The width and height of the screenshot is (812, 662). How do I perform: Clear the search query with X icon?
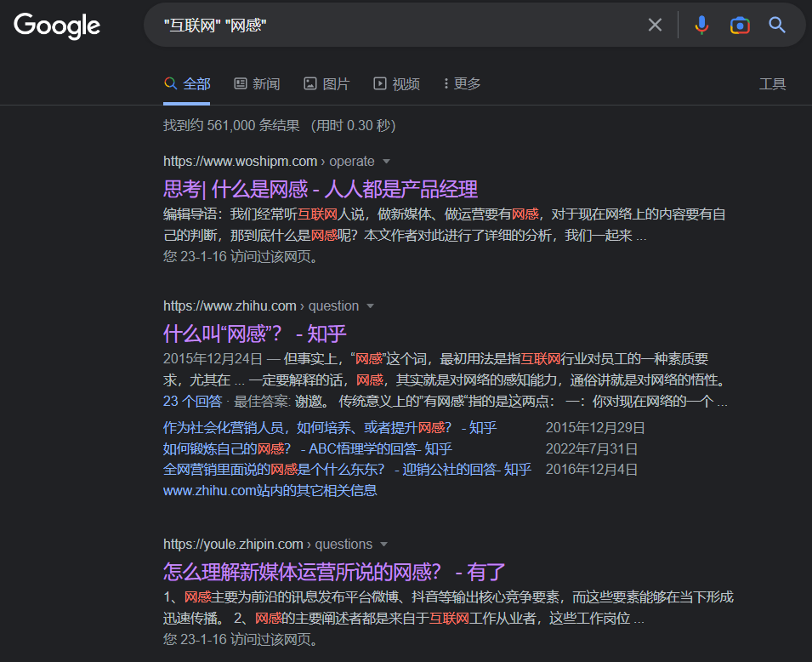point(655,25)
